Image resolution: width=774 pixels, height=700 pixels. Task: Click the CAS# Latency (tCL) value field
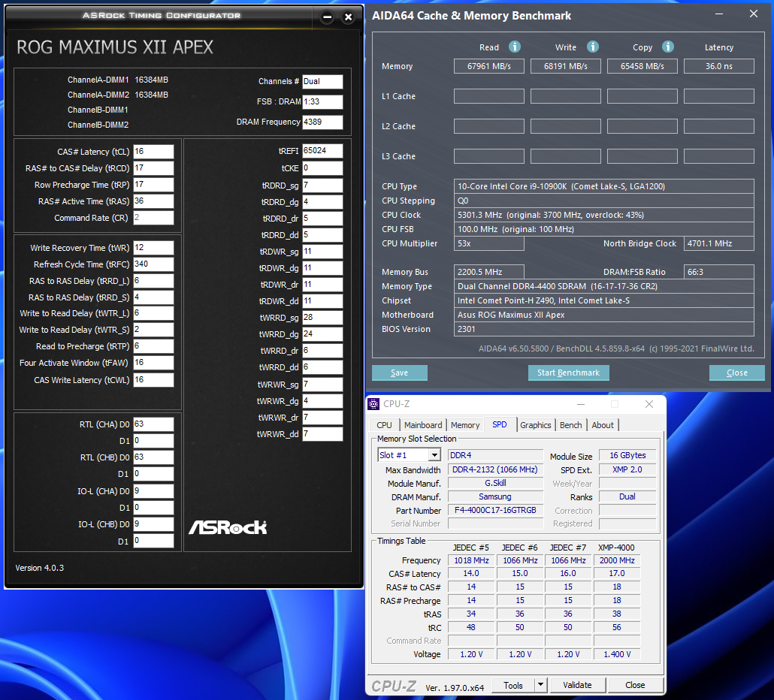pyautogui.click(x=153, y=152)
